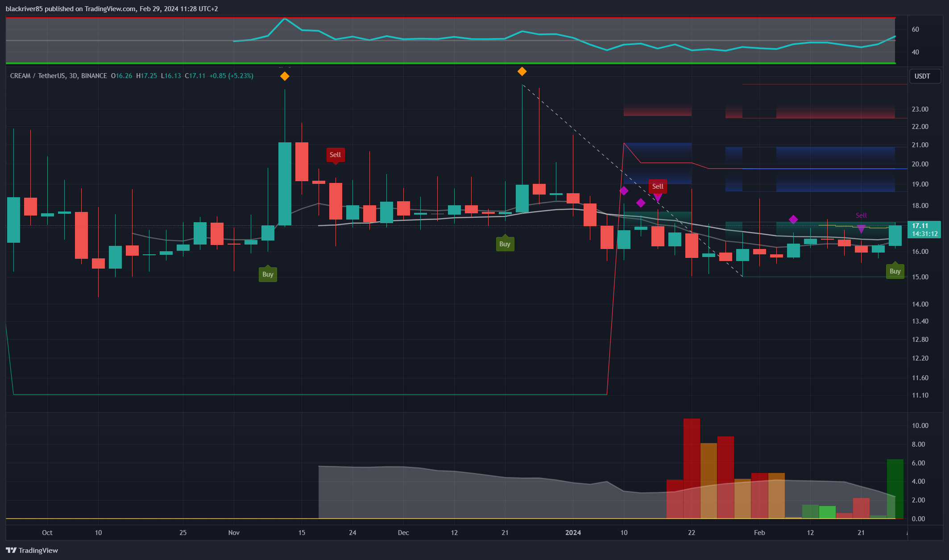Click the purple triangle under the purple Sell text
Screen dimensions: 949x560
coord(861,229)
